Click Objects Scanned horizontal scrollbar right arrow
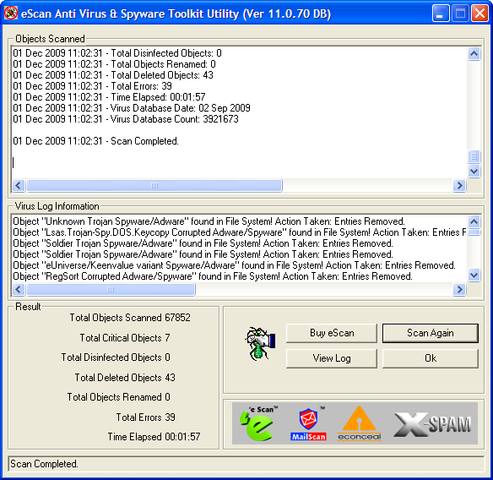The width and height of the screenshot is (493, 480). point(459,185)
